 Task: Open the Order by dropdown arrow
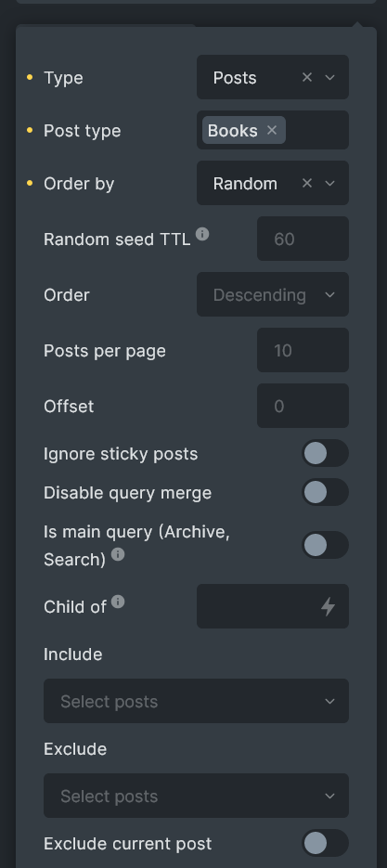click(330, 183)
